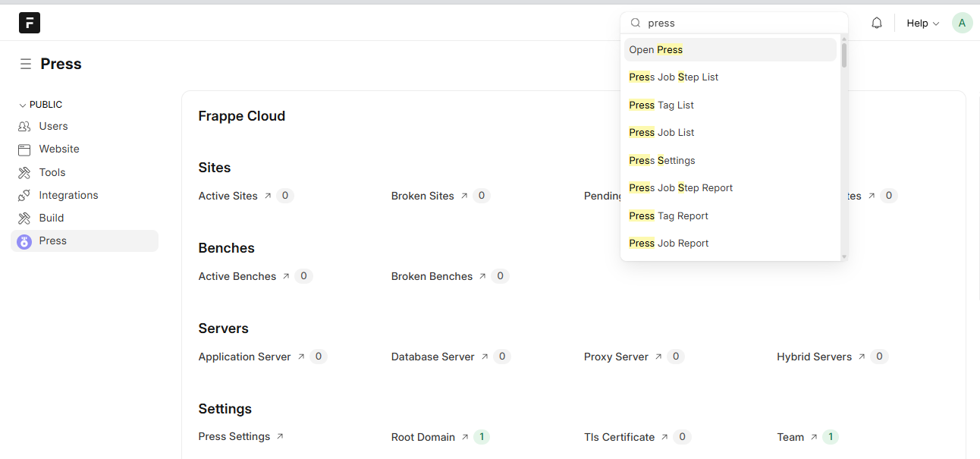Click the Tools sidebar icon
Viewport: 980px width, 459px height.
pos(24,173)
